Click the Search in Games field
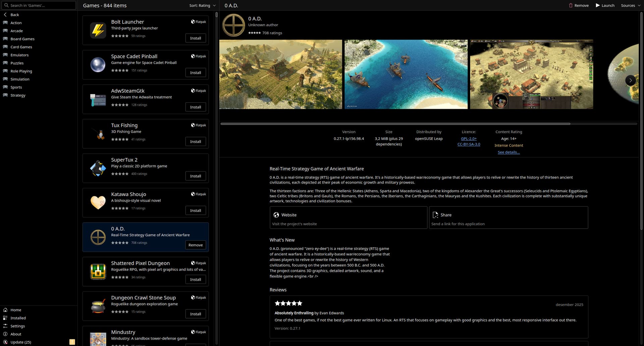The image size is (644, 346). 40,5
